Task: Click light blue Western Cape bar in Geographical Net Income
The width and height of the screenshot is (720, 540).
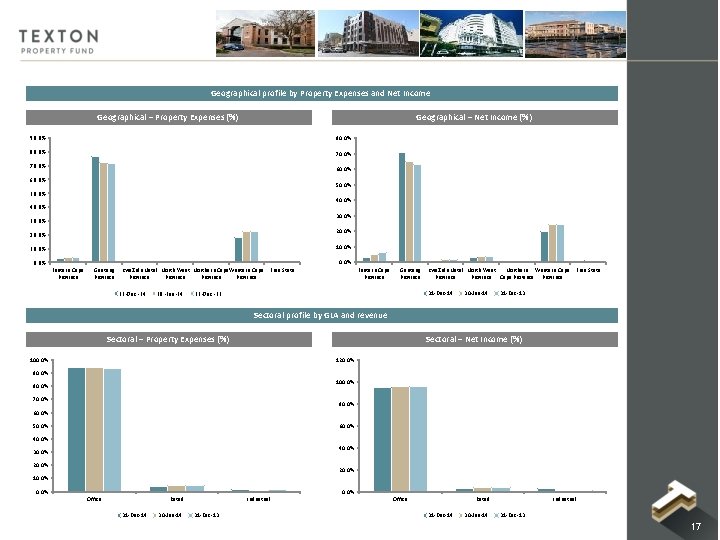Action: (560, 243)
